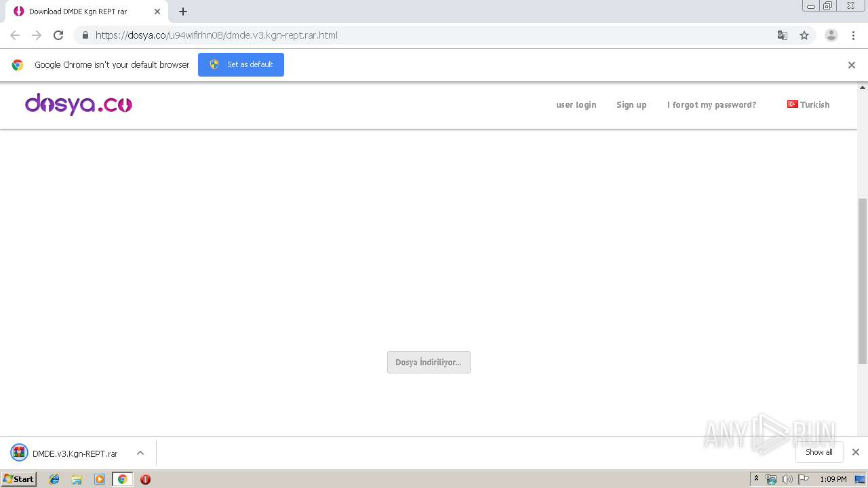Screen dimensions: 868x488
Task: Click the show desktop tray icon
Action: [860, 479]
